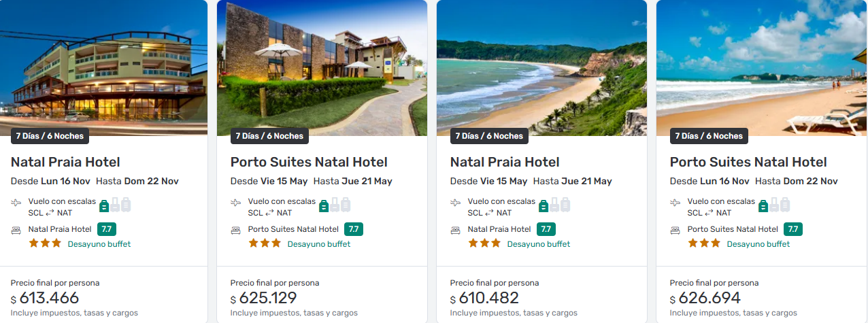The height and width of the screenshot is (323, 868).
Task: Click the three-star rating in the $625.129 card
Action: point(265,243)
